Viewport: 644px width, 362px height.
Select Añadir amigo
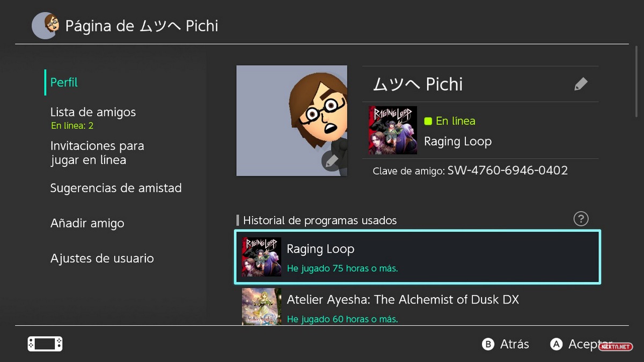tap(87, 224)
